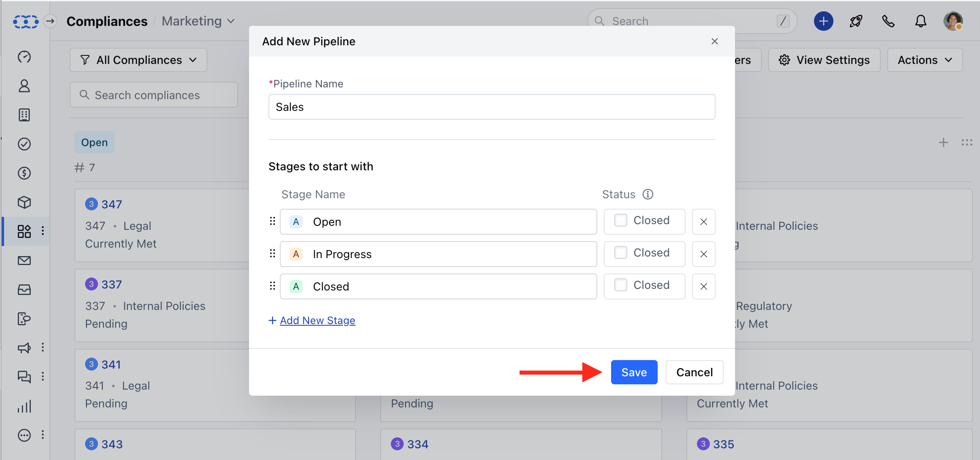The height and width of the screenshot is (460, 980).
Task: Open the dashboard gauge icon in sidebar
Action: click(24, 57)
